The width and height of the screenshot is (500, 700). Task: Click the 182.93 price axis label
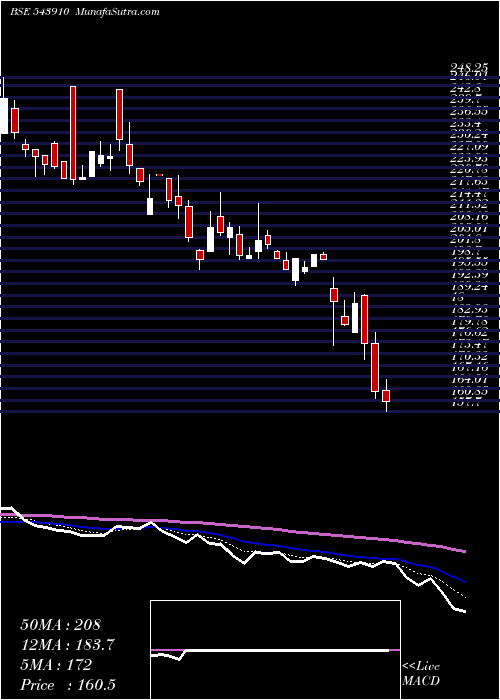pos(469,309)
